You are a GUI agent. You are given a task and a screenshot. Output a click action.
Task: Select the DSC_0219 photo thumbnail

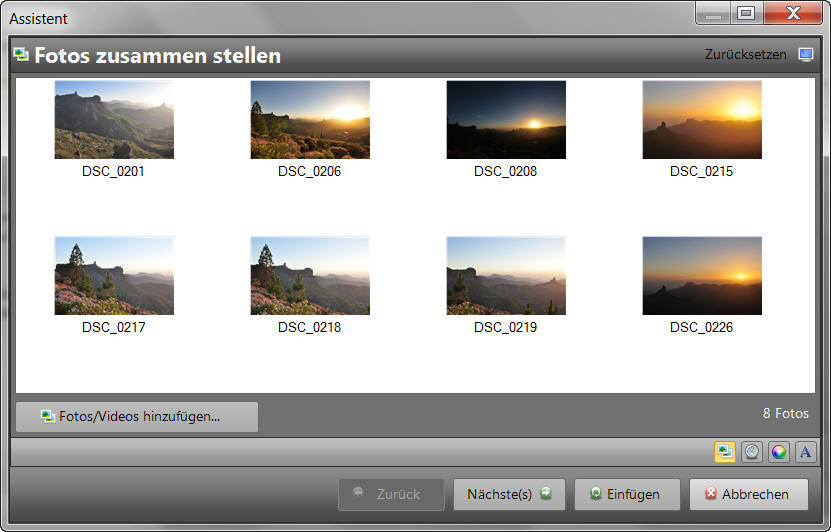506,276
